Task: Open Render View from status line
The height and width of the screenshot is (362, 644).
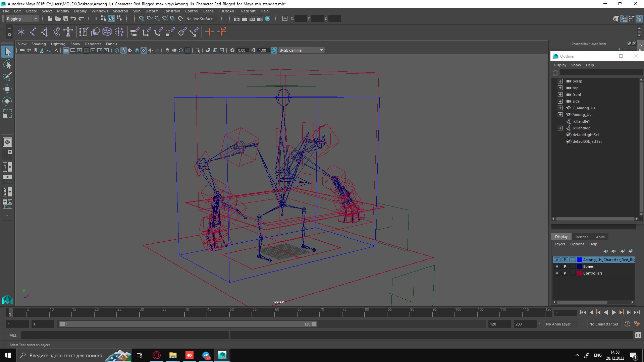Action: (x=237, y=19)
